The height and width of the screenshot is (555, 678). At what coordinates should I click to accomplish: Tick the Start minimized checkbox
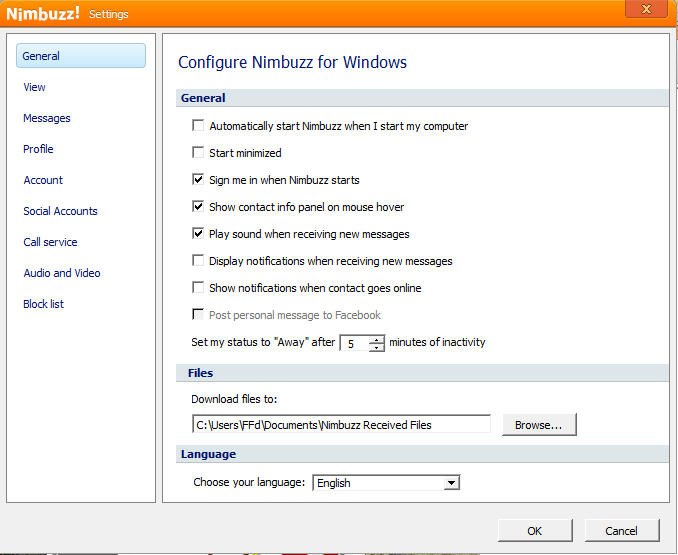[198, 152]
